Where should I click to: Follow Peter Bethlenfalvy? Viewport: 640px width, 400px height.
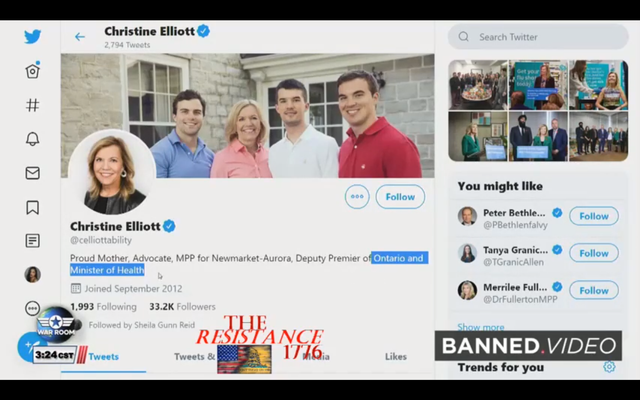(594, 216)
